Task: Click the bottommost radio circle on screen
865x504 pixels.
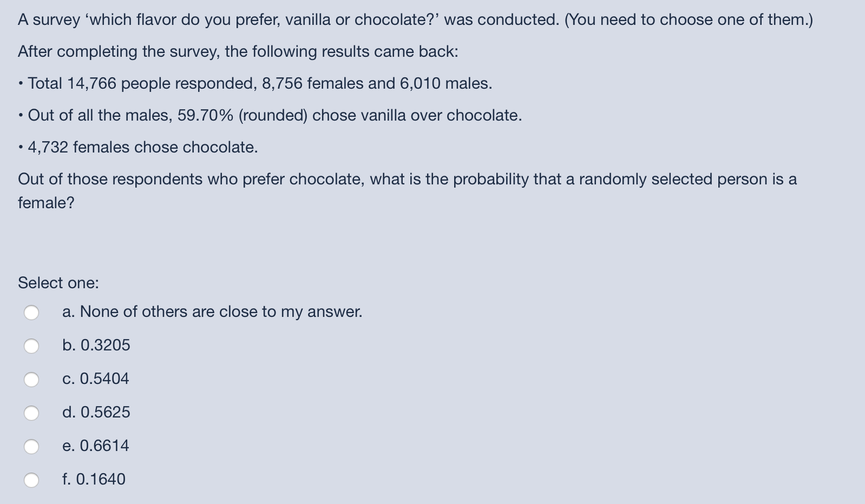Action: click(32, 479)
